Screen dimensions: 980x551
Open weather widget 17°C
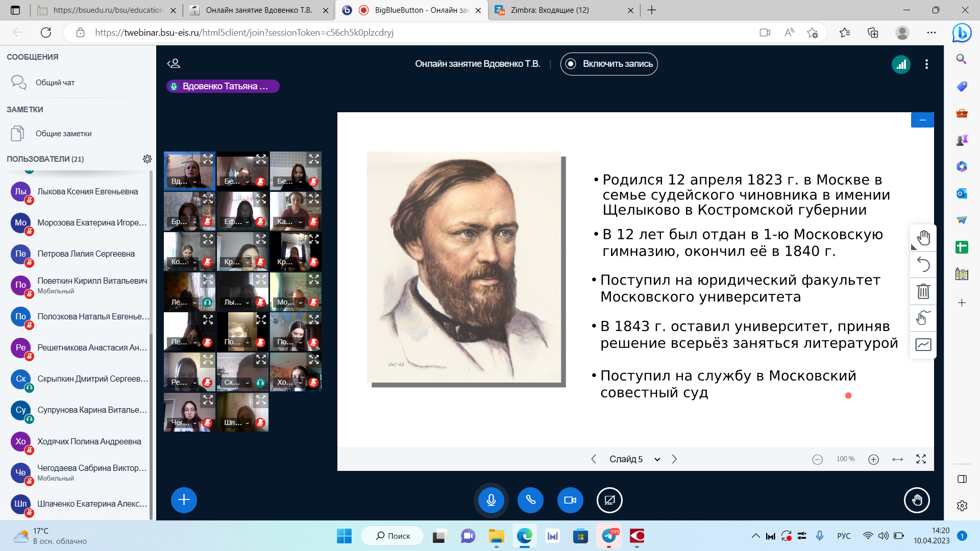coord(50,536)
